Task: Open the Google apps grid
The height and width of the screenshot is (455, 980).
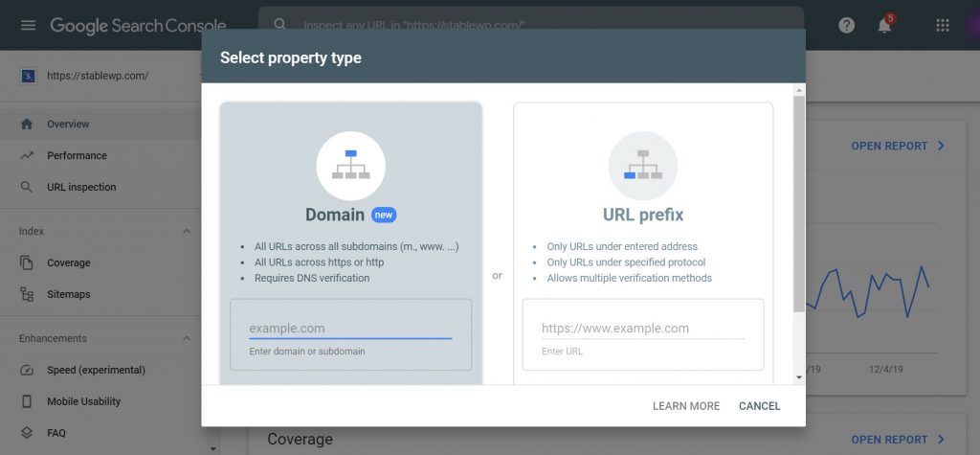Action: coord(943,26)
